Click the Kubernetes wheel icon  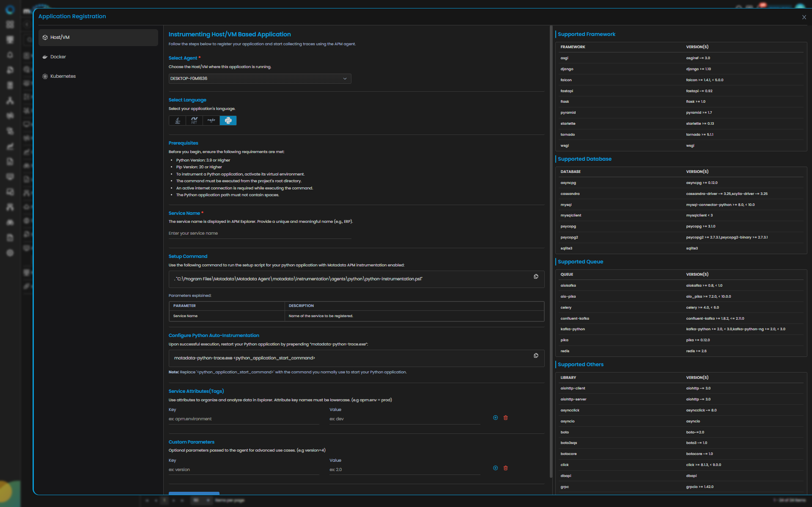45,77
